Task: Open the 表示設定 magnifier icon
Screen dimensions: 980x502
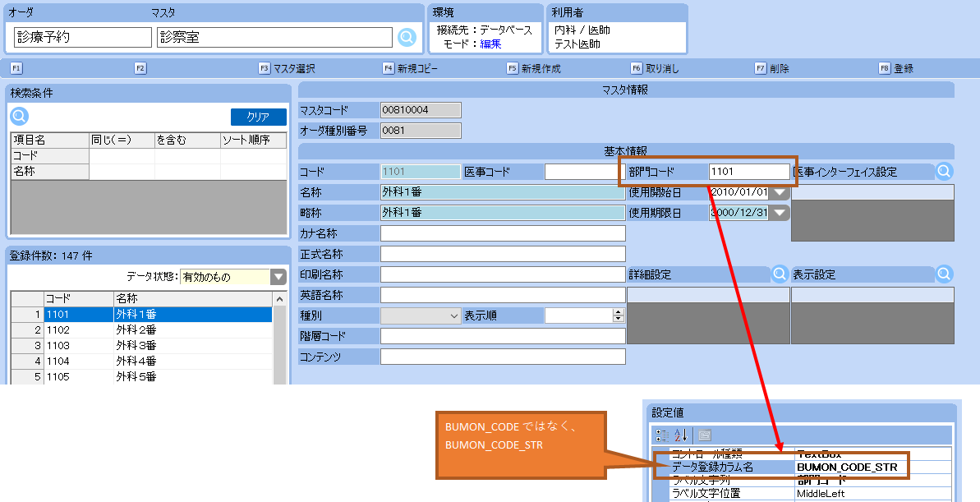Action: click(x=944, y=274)
